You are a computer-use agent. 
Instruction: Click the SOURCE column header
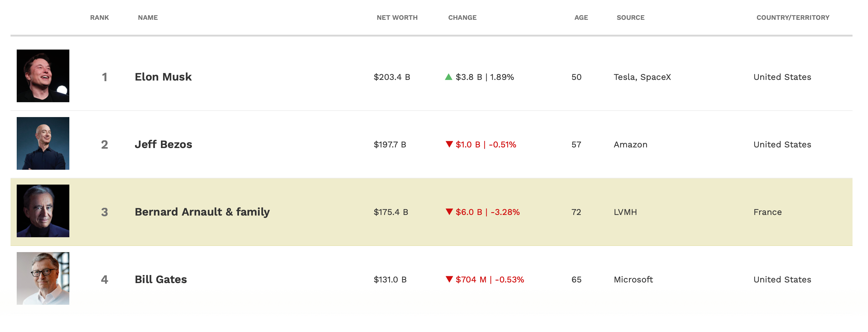coord(630,18)
